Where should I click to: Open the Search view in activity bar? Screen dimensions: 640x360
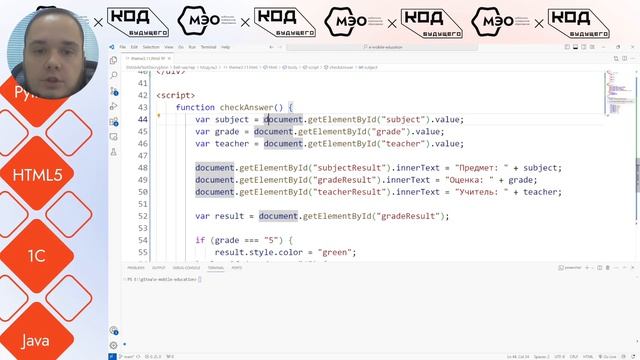point(113,75)
